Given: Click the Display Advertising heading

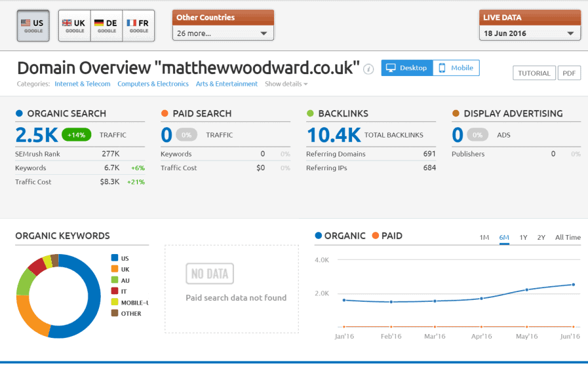Looking at the screenshot, I should coord(513,113).
